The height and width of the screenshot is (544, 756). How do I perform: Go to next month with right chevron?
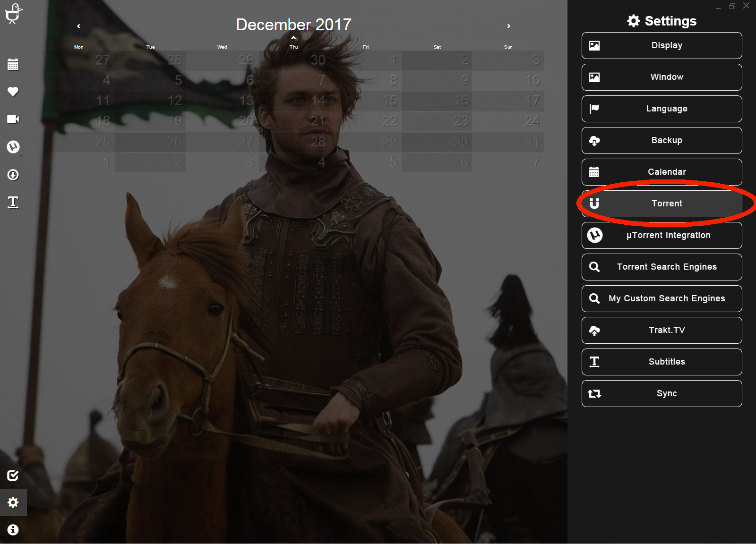coord(509,26)
